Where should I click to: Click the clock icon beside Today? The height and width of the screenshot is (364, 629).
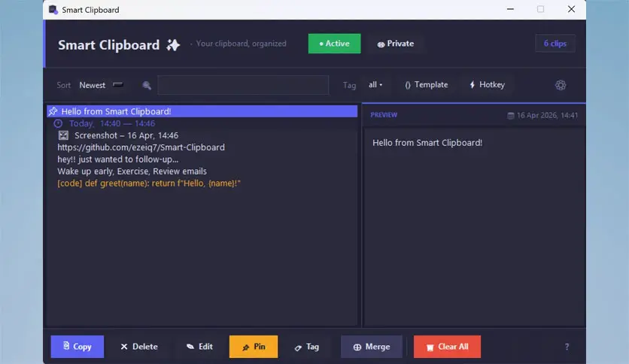coord(58,123)
